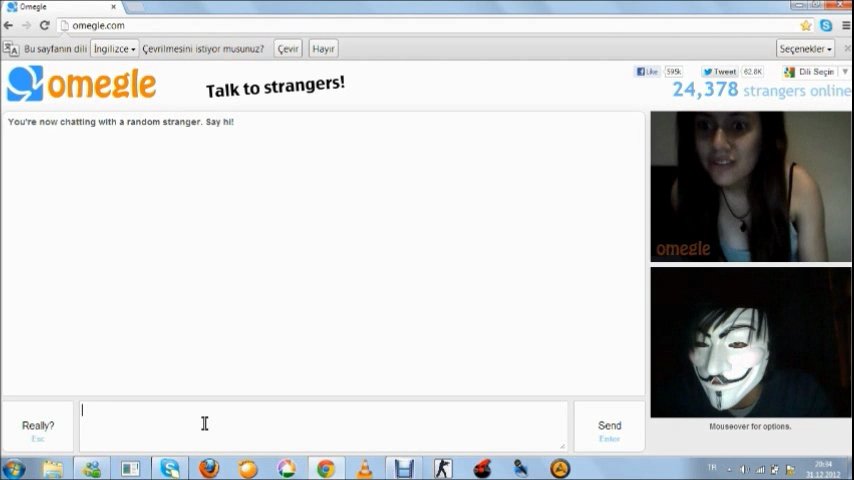Click Hayır to decline translation
Screen dimensions: 854x480
[x=323, y=48]
